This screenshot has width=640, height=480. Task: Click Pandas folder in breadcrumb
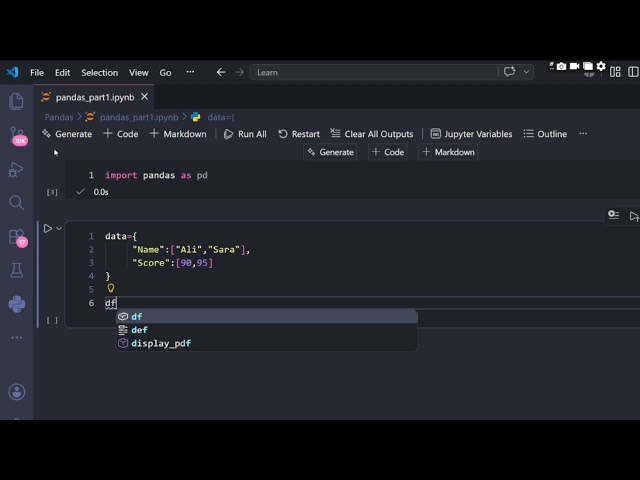coord(59,118)
